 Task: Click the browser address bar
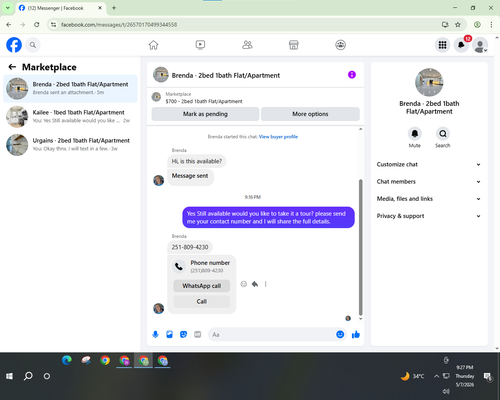247,25
